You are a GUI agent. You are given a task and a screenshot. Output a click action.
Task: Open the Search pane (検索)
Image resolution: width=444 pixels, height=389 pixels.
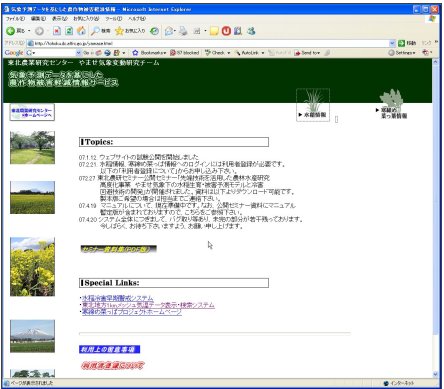(x=101, y=31)
